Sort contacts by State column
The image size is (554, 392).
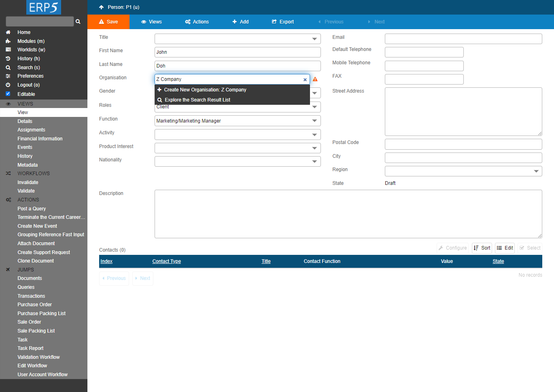click(498, 261)
